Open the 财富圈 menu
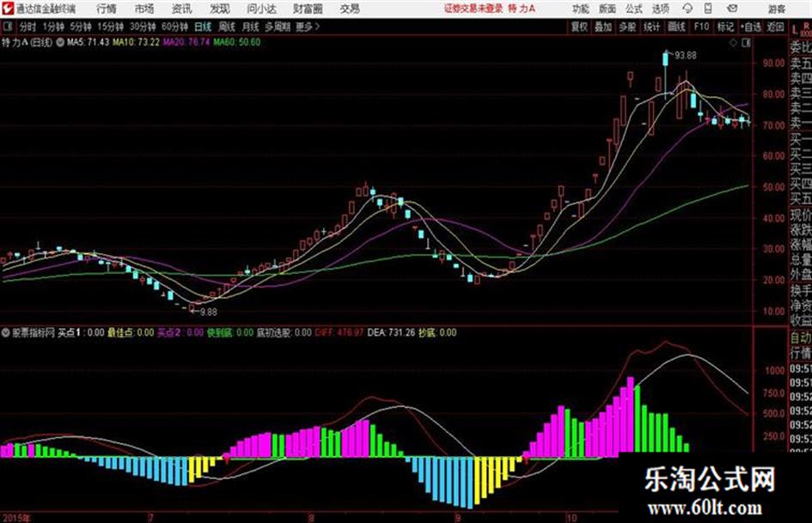The width and height of the screenshot is (812, 523). tap(308, 9)
